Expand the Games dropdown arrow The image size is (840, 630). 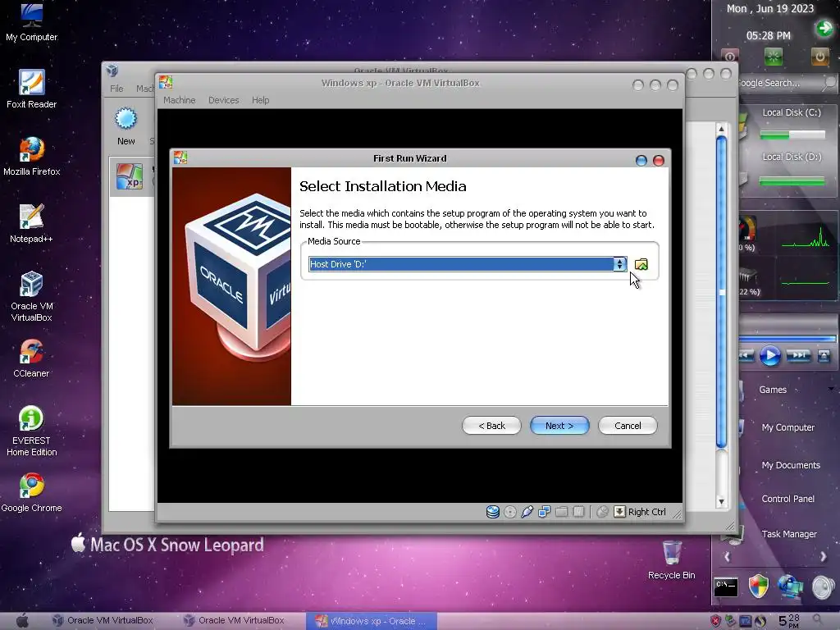pos(832,390)
